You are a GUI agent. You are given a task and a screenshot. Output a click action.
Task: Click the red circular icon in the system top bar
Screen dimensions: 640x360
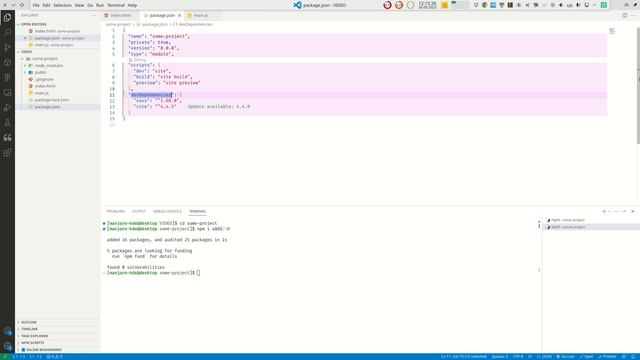(387, 5)
